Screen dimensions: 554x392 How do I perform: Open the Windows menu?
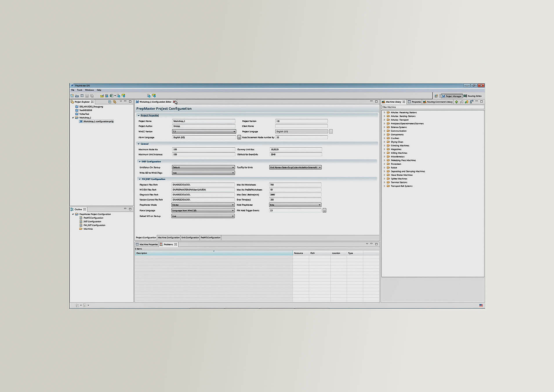point(89,90)
